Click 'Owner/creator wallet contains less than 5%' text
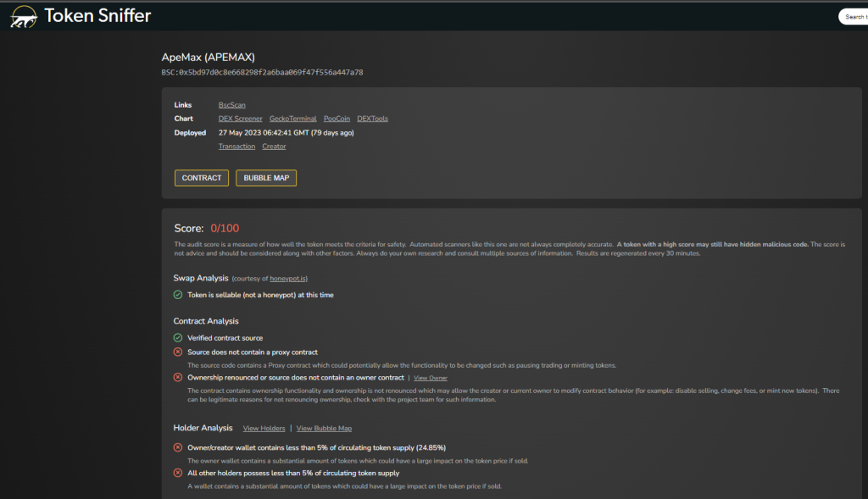 317,448
